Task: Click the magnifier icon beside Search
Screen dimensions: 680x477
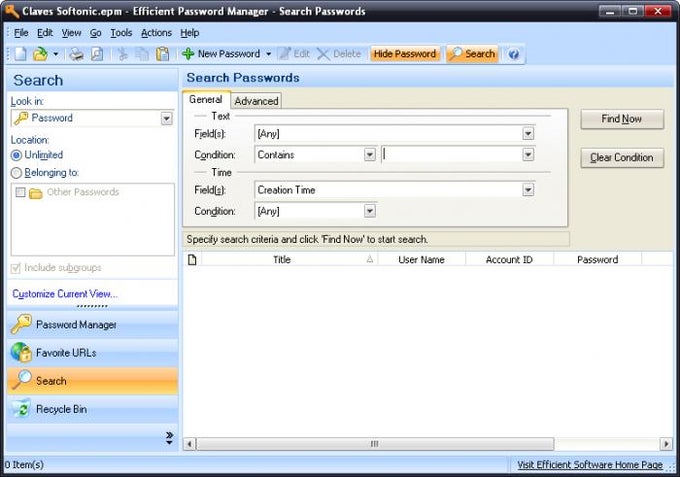Action: coord(21,380)
